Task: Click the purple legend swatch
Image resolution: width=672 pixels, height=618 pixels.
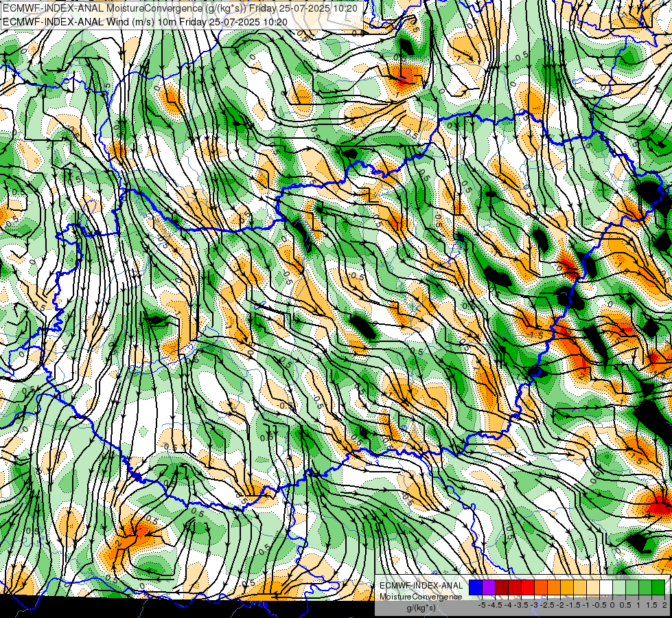Action: 489,588
